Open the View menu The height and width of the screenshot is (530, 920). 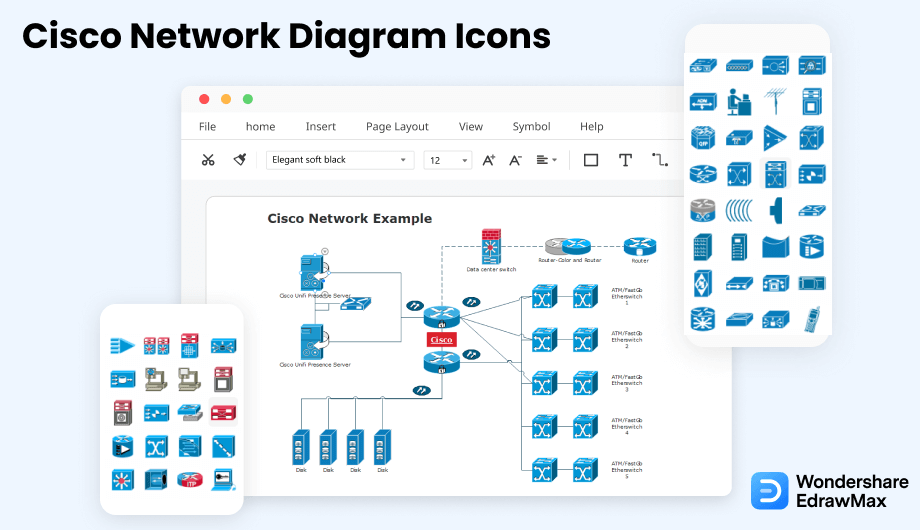471,126
